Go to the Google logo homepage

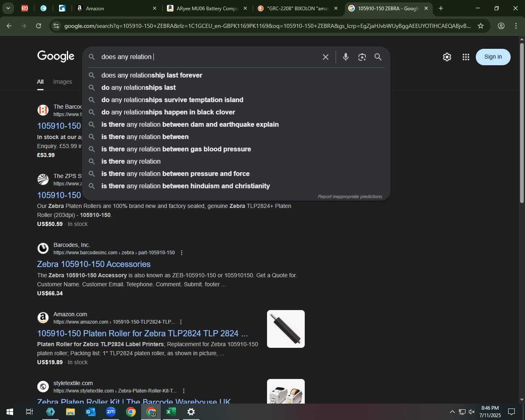coord(56,56)
